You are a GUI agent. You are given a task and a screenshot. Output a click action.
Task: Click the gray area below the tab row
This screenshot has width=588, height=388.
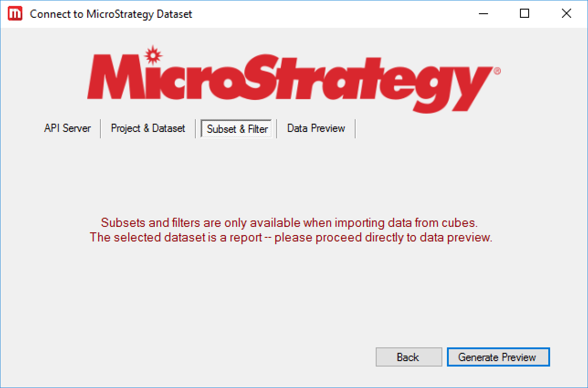coord(292,173)
